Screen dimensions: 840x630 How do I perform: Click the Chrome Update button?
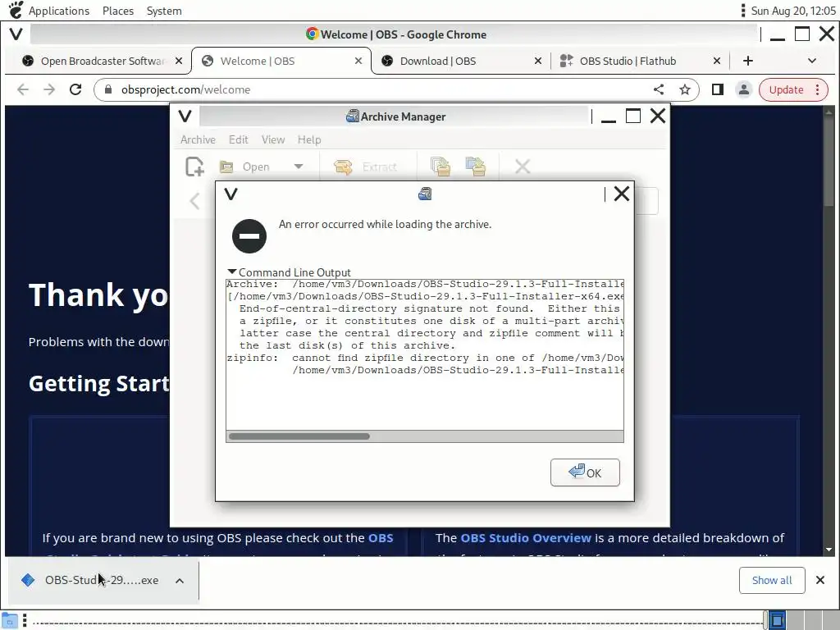click(x=786, y=89)
